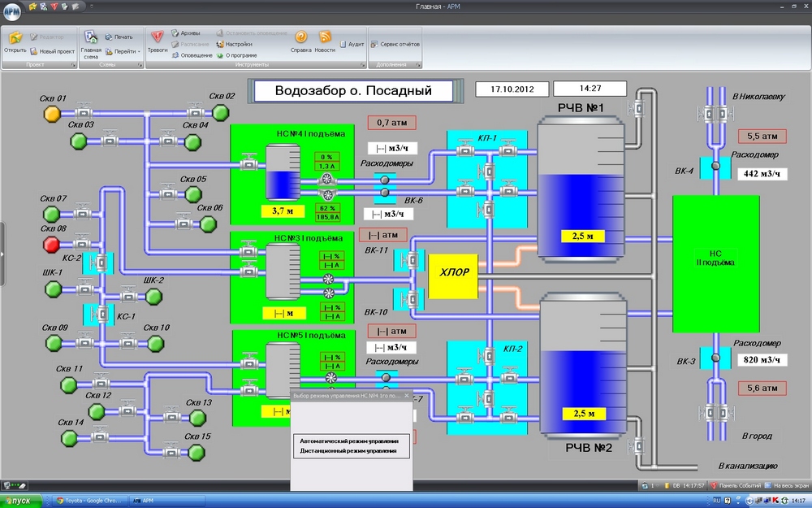Click the Тревоги alarm icon in the ribbon
The height and width of the screenshot is (508, 812).
pyautogui.click(x=158, y=38)
